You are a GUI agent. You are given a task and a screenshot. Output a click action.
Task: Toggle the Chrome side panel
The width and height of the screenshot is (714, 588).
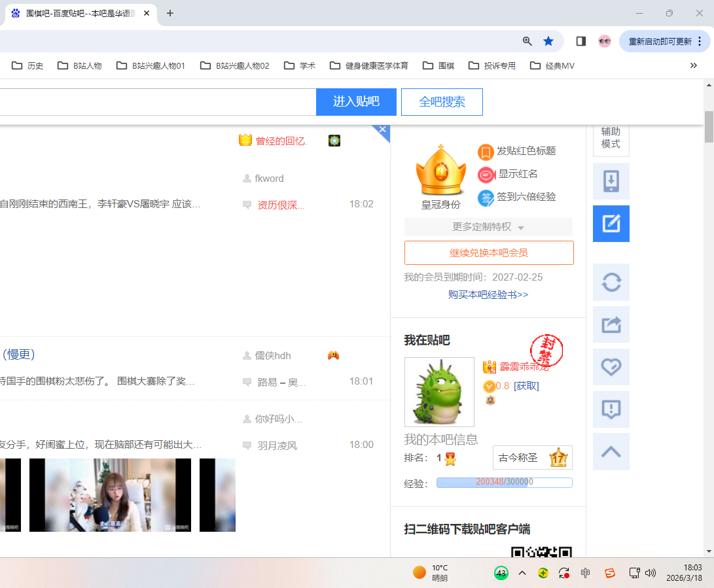tap(580, 41)
